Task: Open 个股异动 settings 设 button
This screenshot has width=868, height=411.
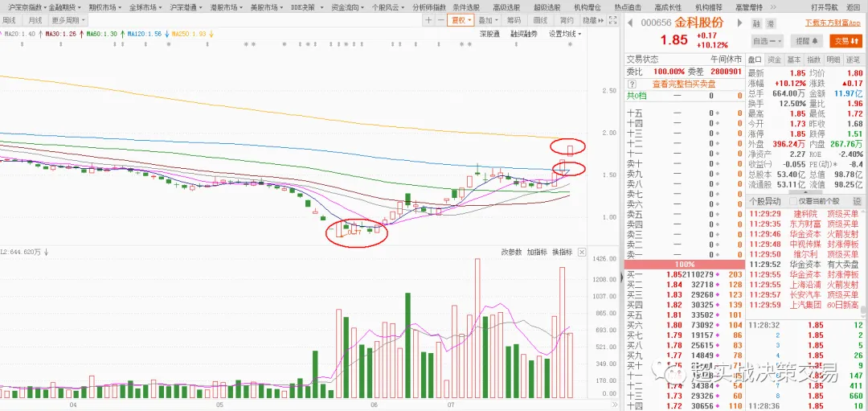Action: (857, 201)
